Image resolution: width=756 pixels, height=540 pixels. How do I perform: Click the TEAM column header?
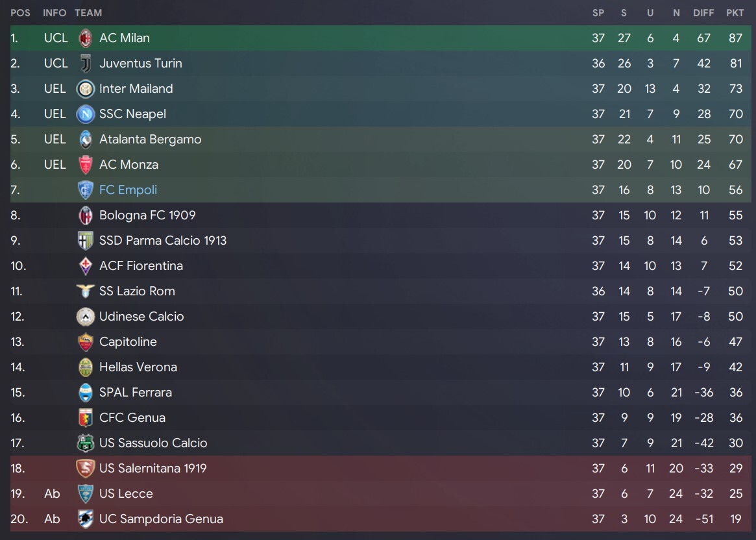pos(88,13)
